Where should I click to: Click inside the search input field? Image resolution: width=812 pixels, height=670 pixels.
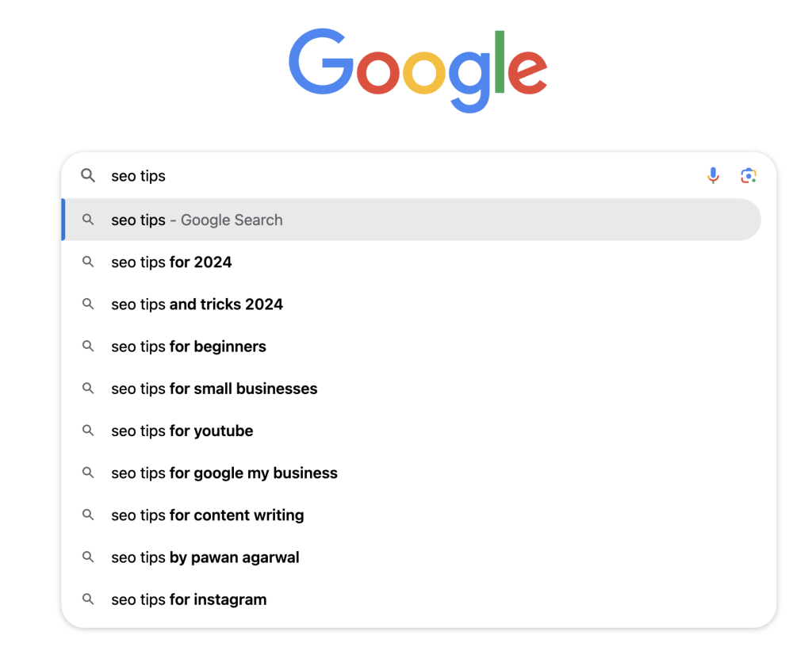coord(317,175)
